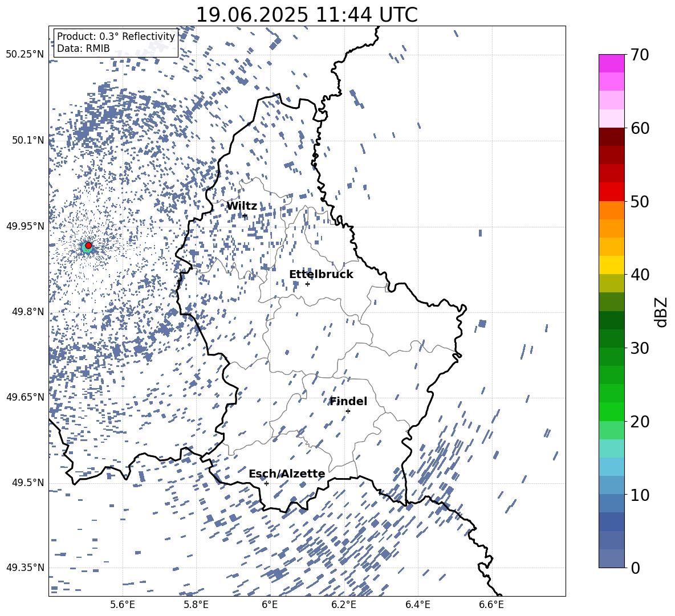Click the yellow colorbar segment above 40
The width and height of the screenshot is (675, 616).
point(611,265)
